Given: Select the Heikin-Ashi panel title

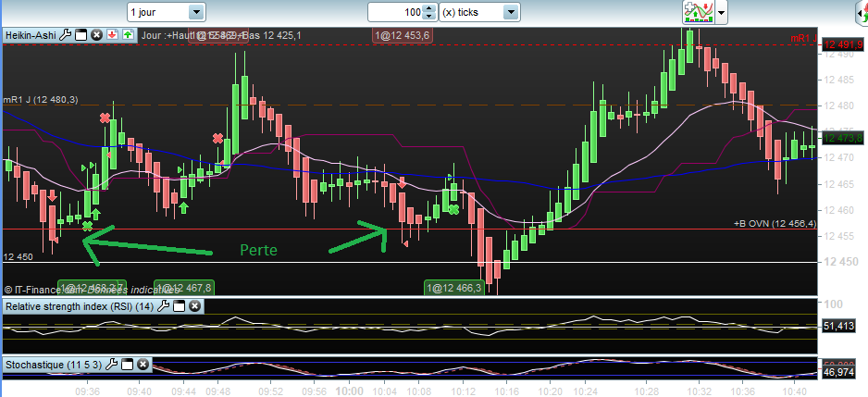Looking at the screenshot, I should (x=31, y=35).
